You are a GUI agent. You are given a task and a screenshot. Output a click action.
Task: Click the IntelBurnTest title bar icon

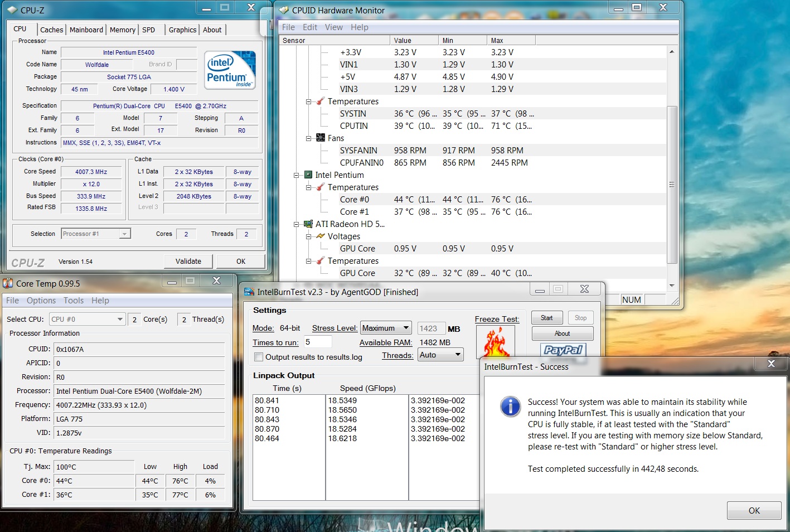pos(249,292)
